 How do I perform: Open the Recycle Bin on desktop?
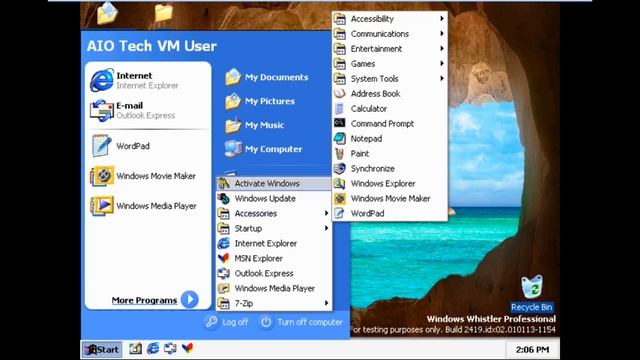point(532,293)
